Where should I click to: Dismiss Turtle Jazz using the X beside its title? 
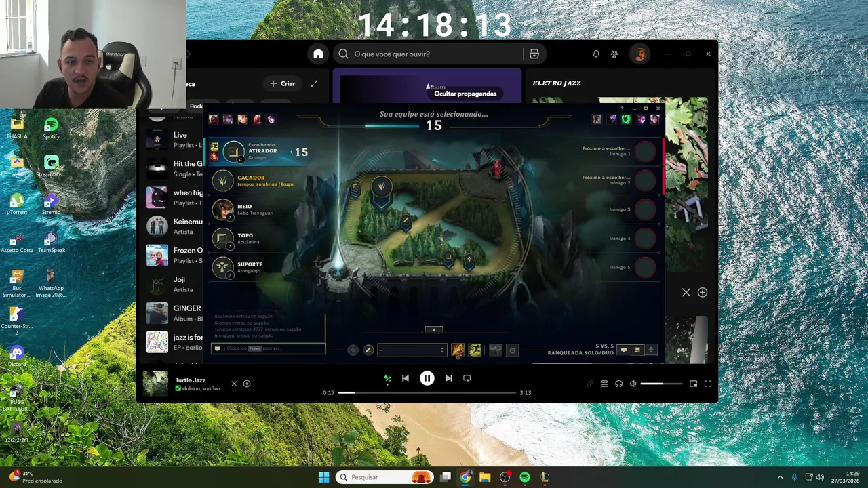click(234, 384)
